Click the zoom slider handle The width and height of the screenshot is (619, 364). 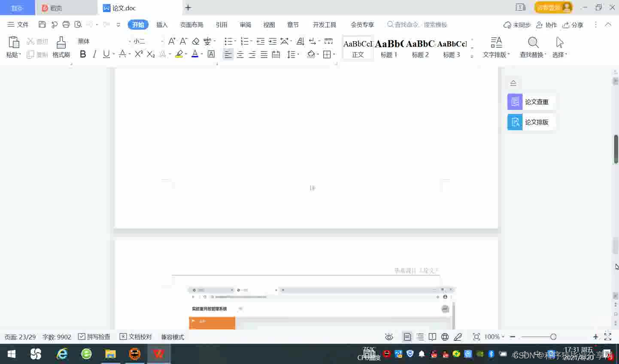(x=553, y=337)
